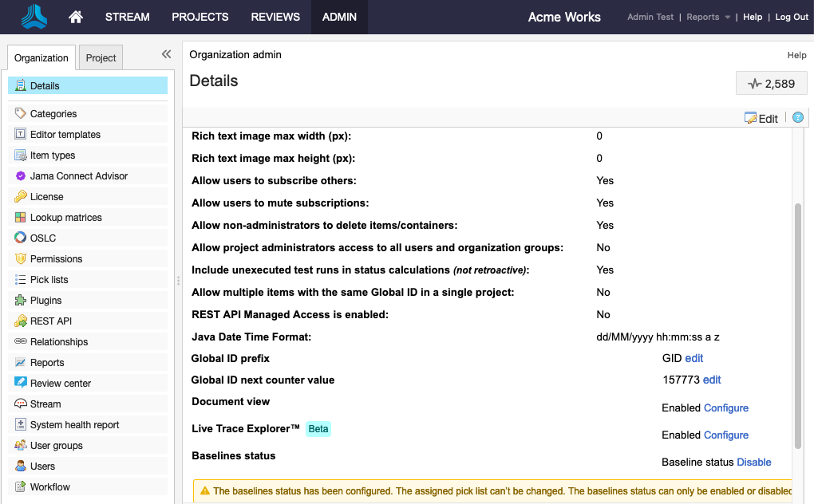Click the Review center icon

coord(20,383)
